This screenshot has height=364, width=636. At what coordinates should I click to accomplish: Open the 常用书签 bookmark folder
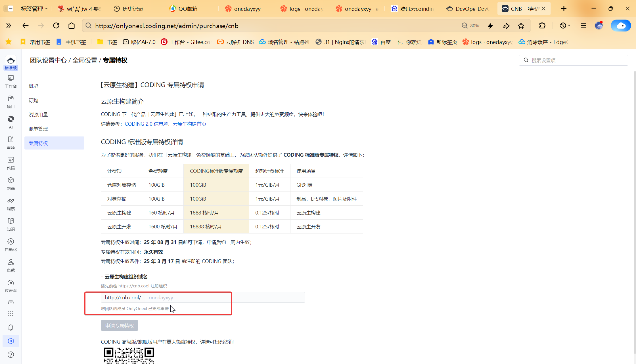point(35,42)
